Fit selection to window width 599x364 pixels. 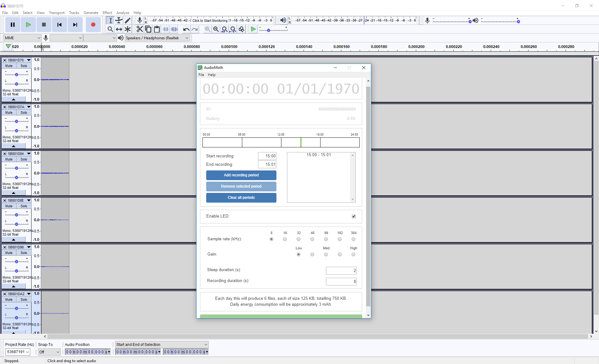click(x=224, y=29)
